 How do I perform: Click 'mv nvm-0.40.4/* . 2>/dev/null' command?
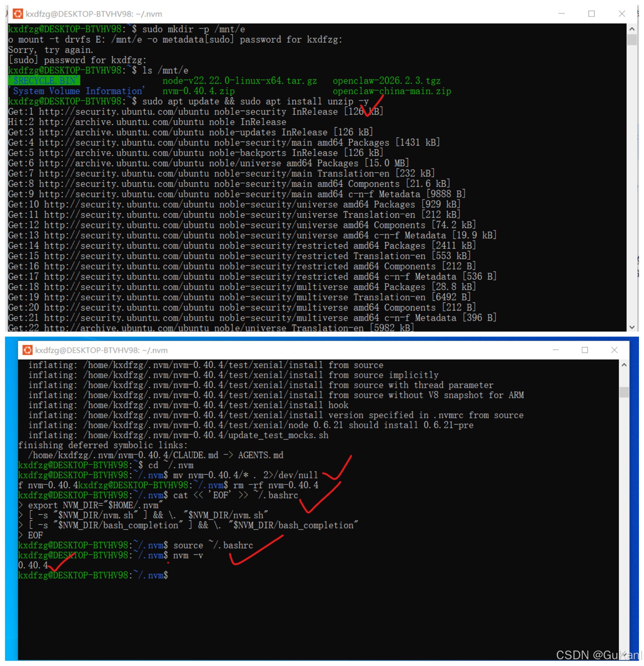point(245,475)
